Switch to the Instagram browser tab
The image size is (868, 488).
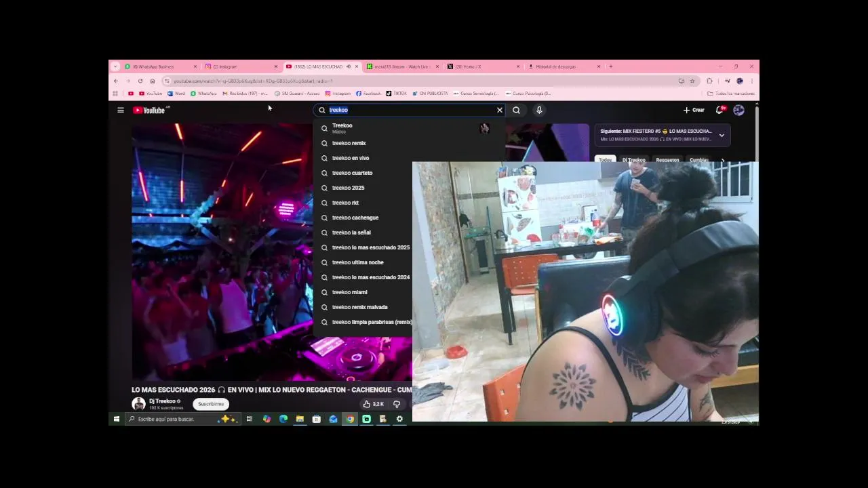241,66
